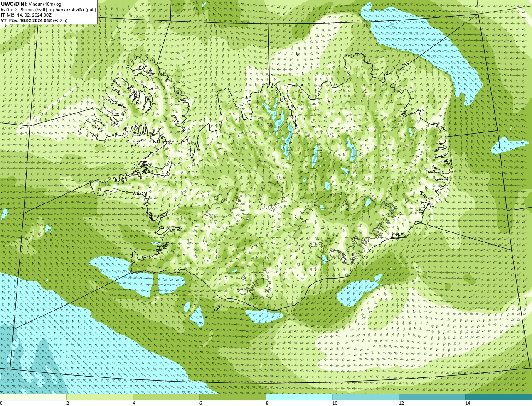Click the legend scale value '14'

pyautogui.click(x=468, y=403)
